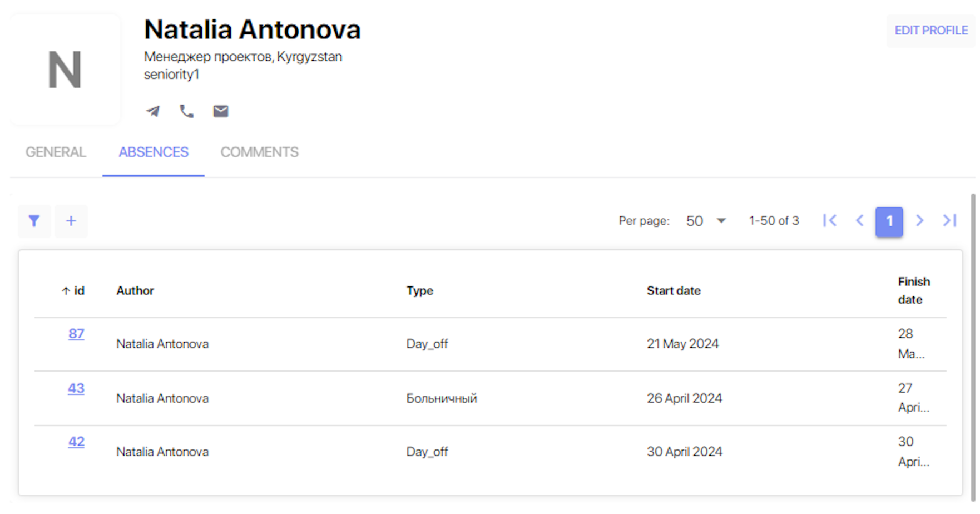Jump to last page icon
This screenshot has width=980, height=514.
point(949,220)
